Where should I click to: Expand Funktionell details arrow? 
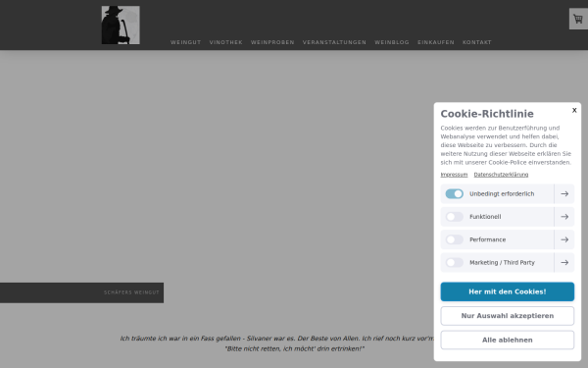(x=564, y=217)
